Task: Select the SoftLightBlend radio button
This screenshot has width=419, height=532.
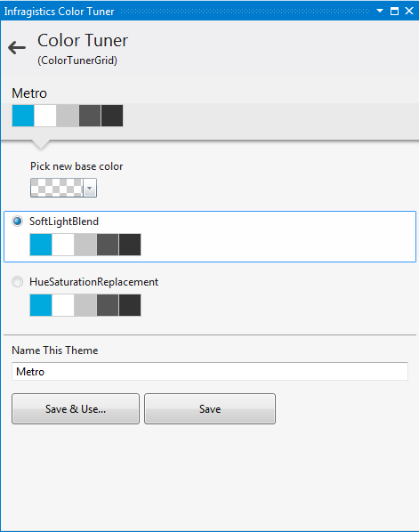Action: (17, 222)
